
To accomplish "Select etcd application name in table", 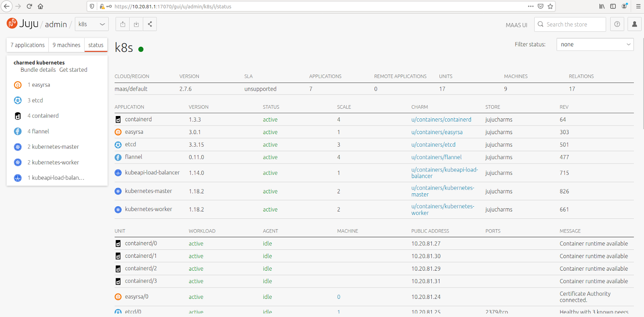I will pyautogui.click(x=130, y=144).
